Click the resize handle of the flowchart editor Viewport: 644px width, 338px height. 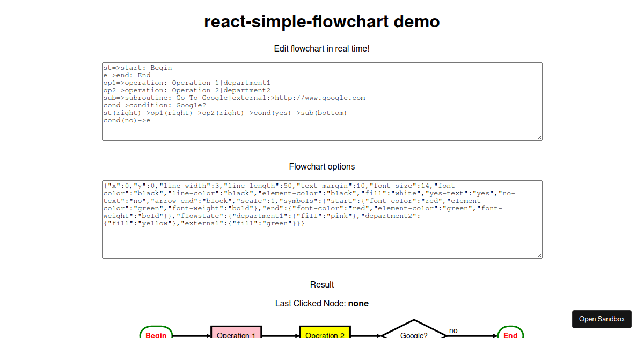pyautogui.click(x=539, y=137)
